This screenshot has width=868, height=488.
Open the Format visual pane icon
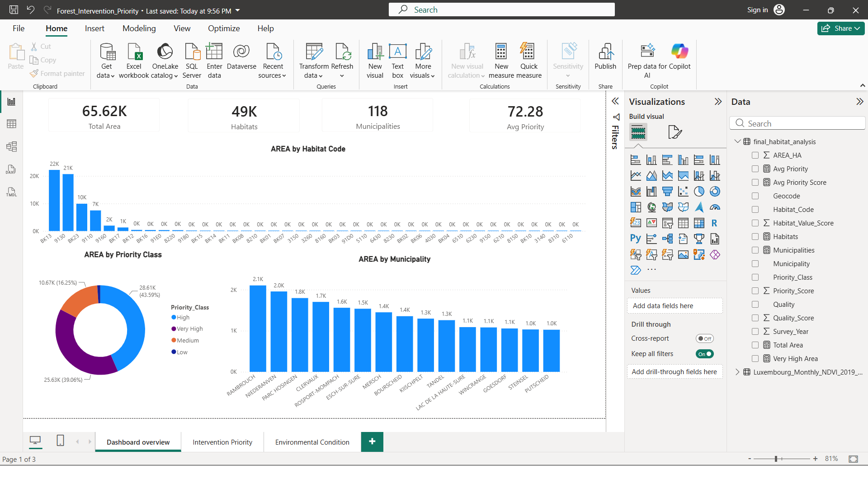pyautogui.click(x=675, y=132)
